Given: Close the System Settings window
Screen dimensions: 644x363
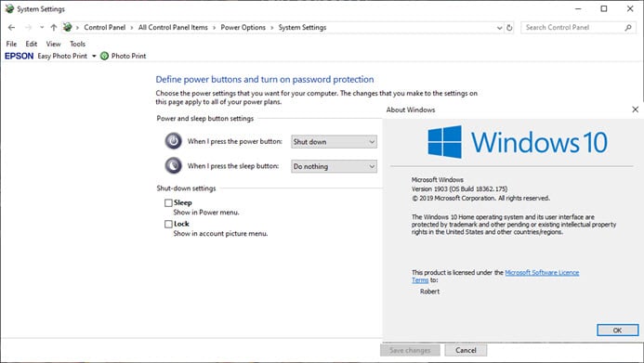Looking at the screenshot, I should pos(630,8).
